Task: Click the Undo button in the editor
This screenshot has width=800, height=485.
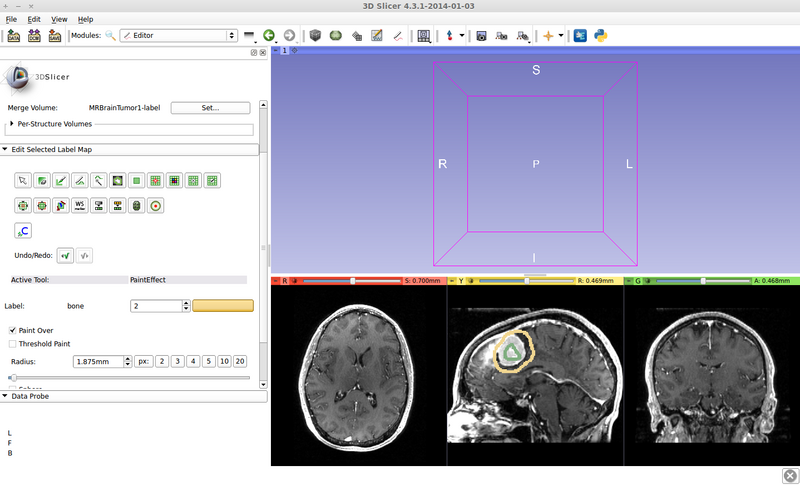Action: tap(66, 255)
